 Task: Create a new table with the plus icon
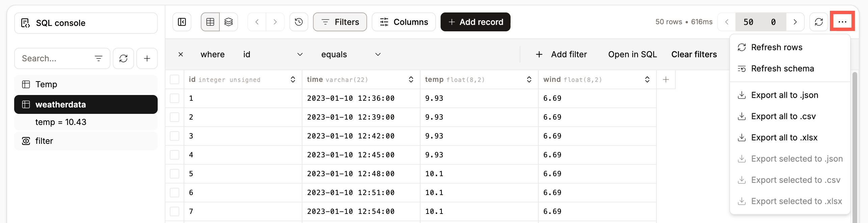147,58
